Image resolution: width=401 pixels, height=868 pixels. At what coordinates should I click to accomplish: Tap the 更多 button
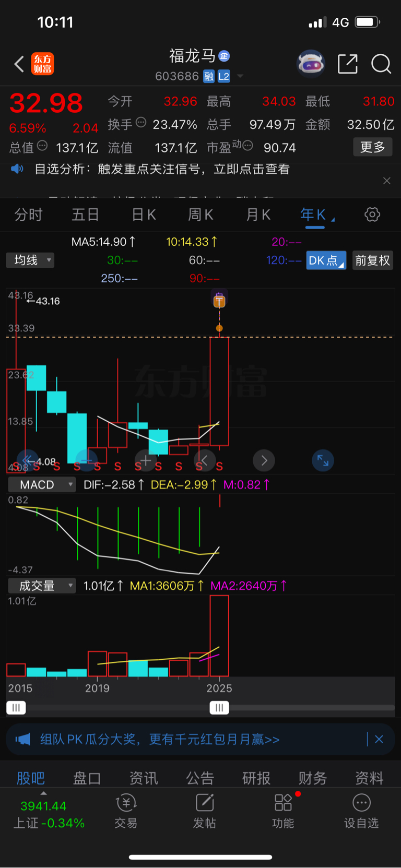373,147
